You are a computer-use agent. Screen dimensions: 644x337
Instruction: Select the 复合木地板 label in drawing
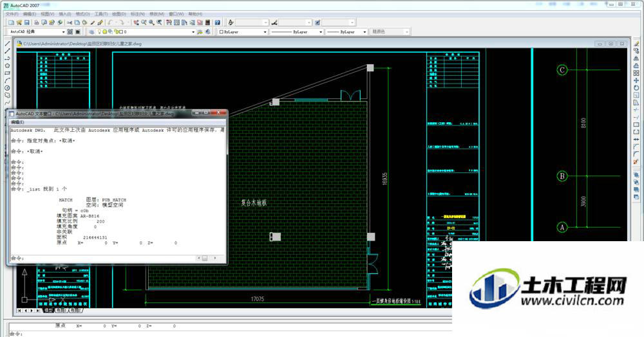pyautogui.click(x=254, y=203)
